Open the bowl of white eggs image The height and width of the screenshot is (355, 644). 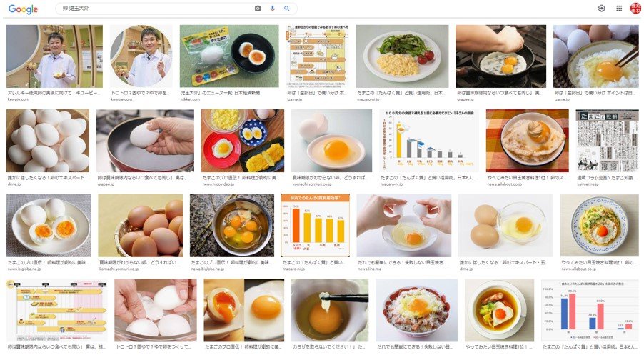(x=48, y=141)
